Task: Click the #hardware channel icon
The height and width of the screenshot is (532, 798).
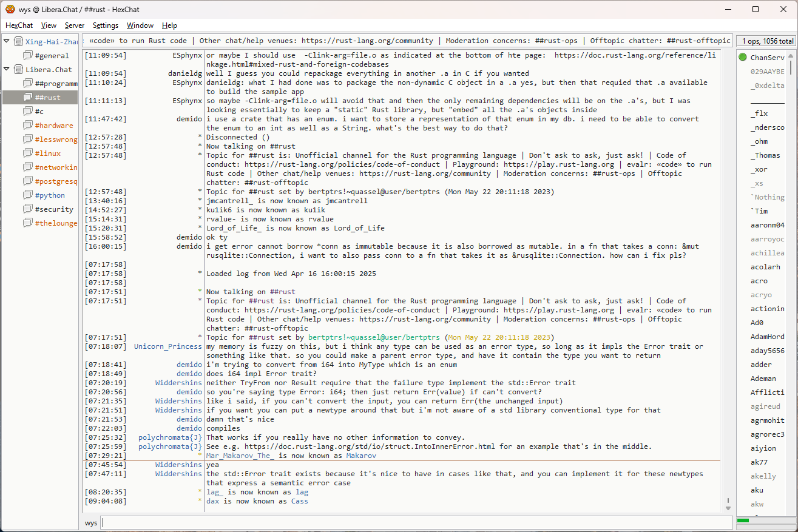Action: [x=28, y=126]
